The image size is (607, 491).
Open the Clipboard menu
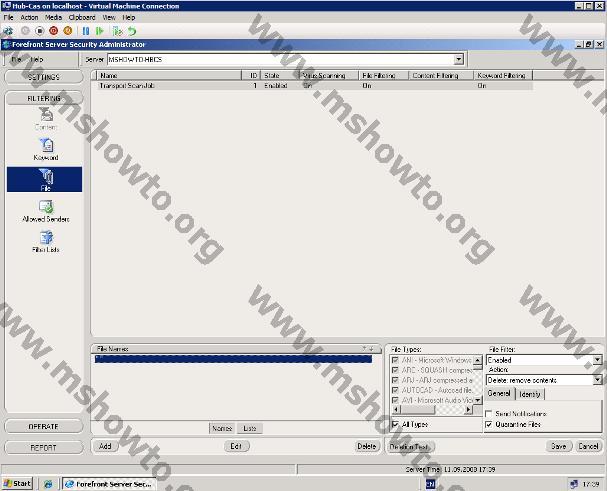coord(82,17)
